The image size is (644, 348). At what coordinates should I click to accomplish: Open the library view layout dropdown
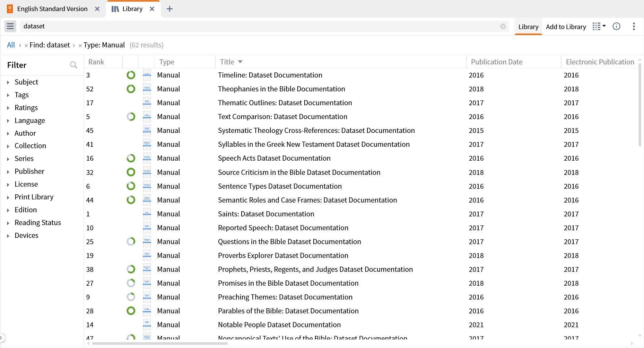pos(599,26)
